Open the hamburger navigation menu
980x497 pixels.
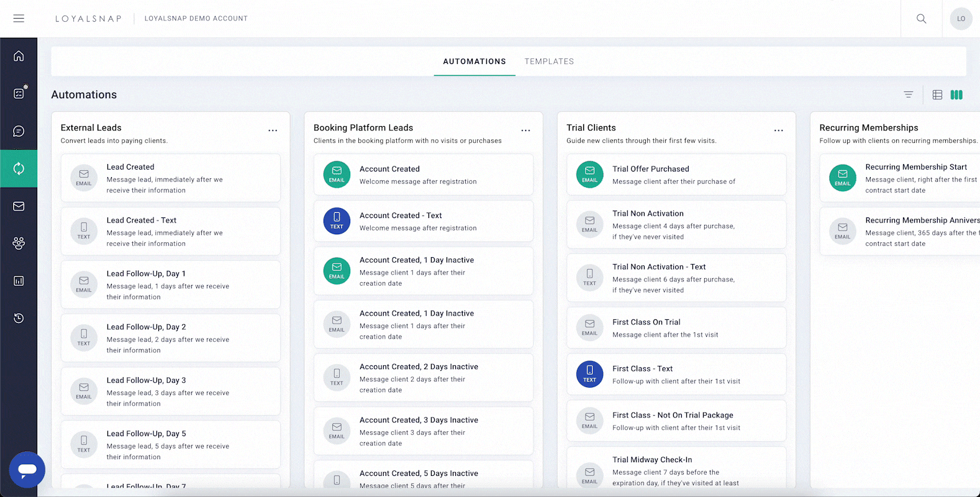19,19
